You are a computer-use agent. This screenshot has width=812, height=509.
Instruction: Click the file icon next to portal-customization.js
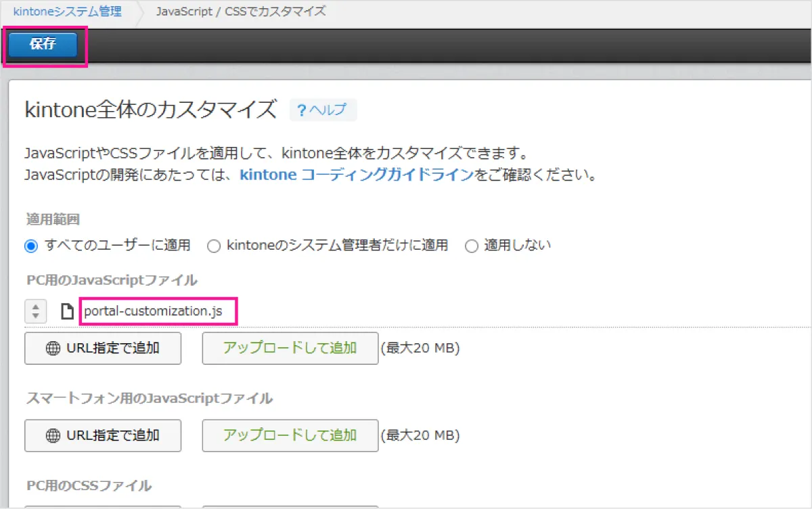pyautogui.click(x=67, y=311)
